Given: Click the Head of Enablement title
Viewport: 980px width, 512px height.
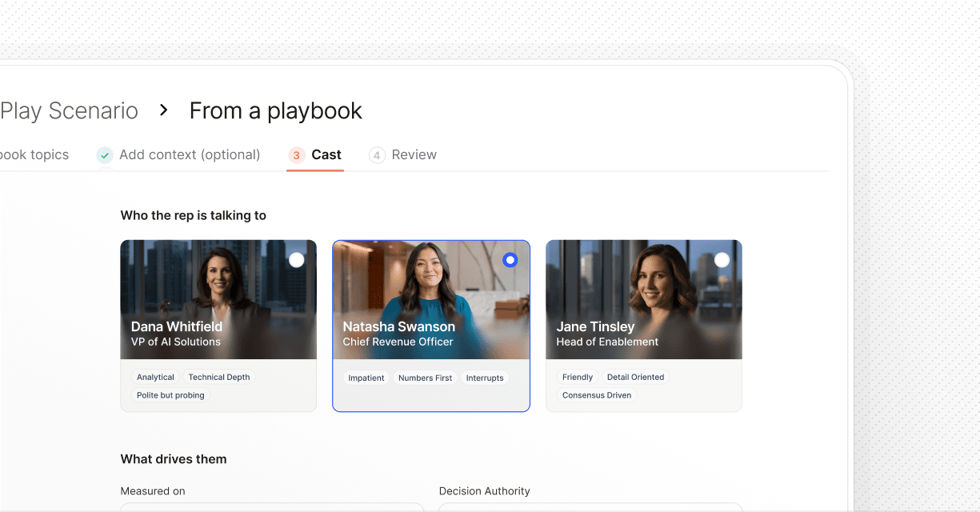Looking at the screenshot, I should pos(607,342).
